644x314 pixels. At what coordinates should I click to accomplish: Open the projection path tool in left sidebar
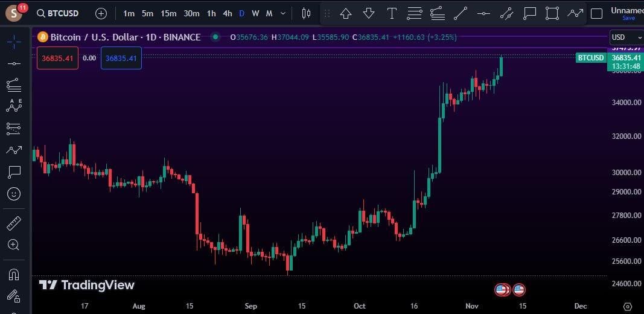point(14,150)
